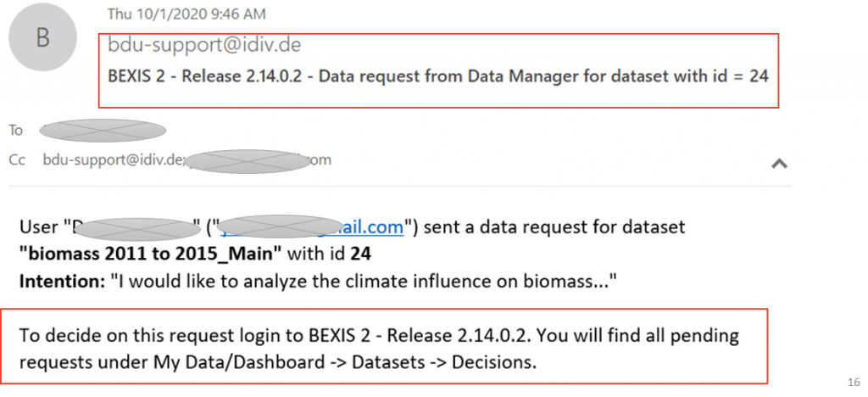This screenshot has height=397, width=868.
Task: Click the quoted text about climate influence on biomass
Action: [x=364, y=282]
